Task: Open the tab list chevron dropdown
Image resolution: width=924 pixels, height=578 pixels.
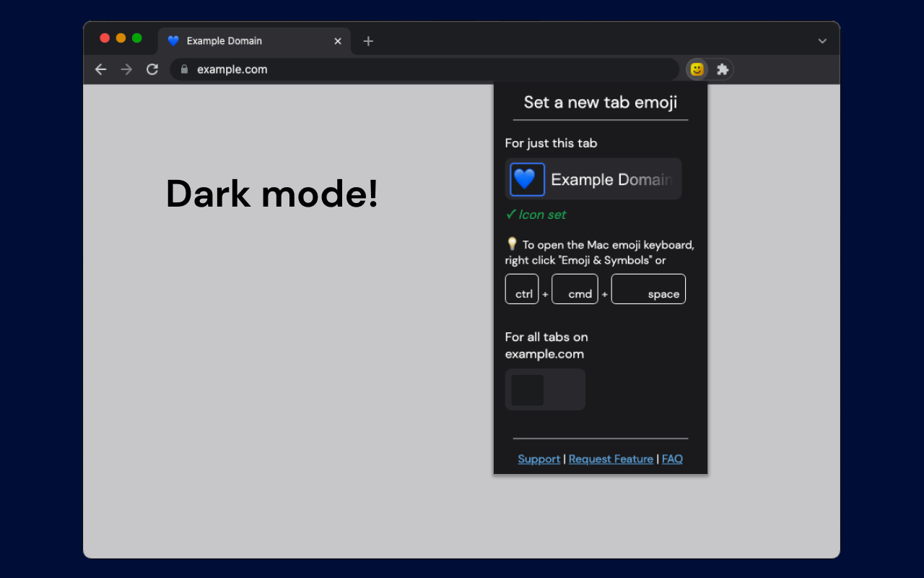Action: pyautogui.click(x=822, y=41)
